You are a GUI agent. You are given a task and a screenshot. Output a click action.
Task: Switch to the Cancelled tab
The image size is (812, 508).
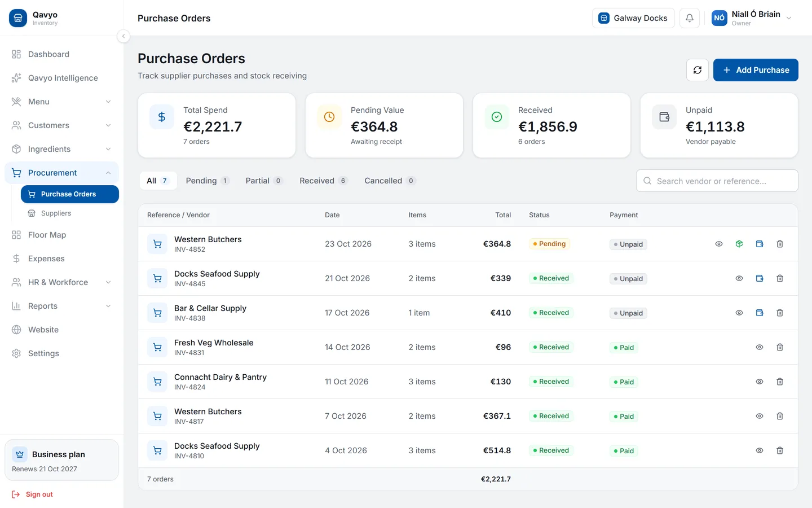(390, 181)
